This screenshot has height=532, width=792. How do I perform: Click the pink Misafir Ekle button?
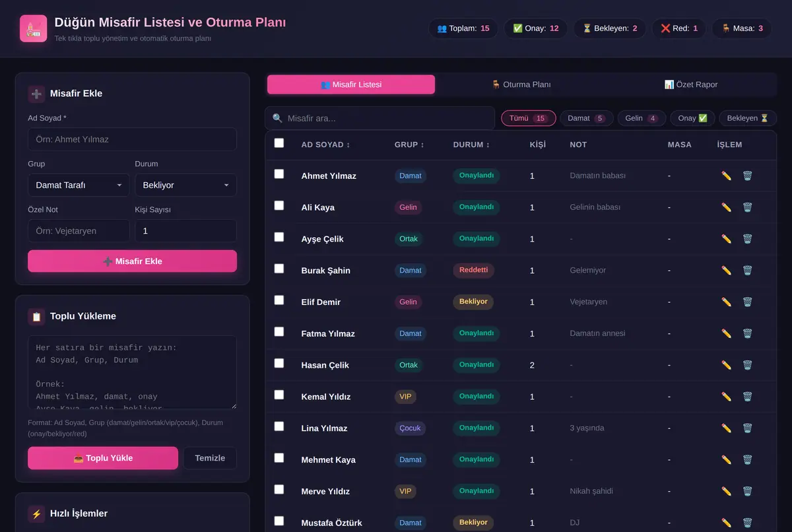coord(132,261)
